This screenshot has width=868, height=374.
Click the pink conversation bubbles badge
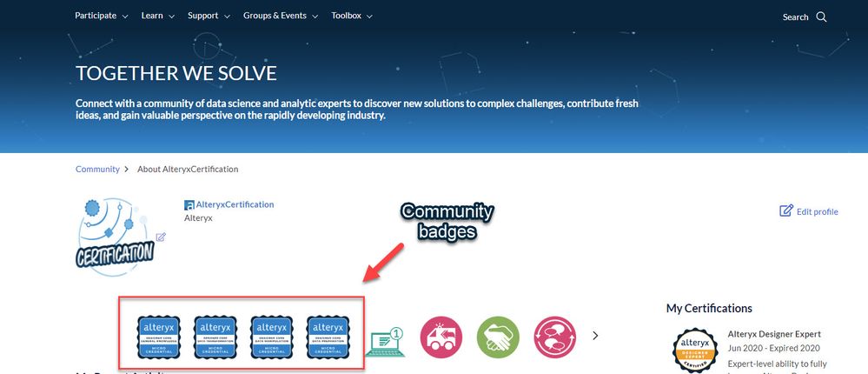(555, 337)
